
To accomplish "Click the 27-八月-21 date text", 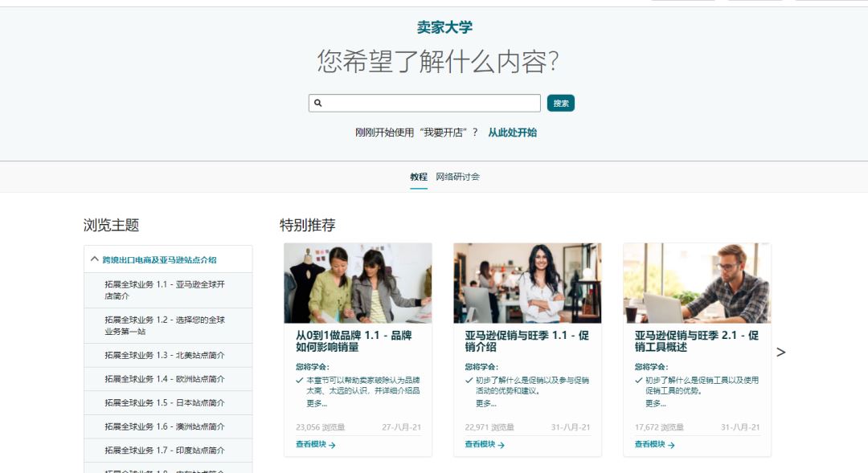I will (401, 427).
